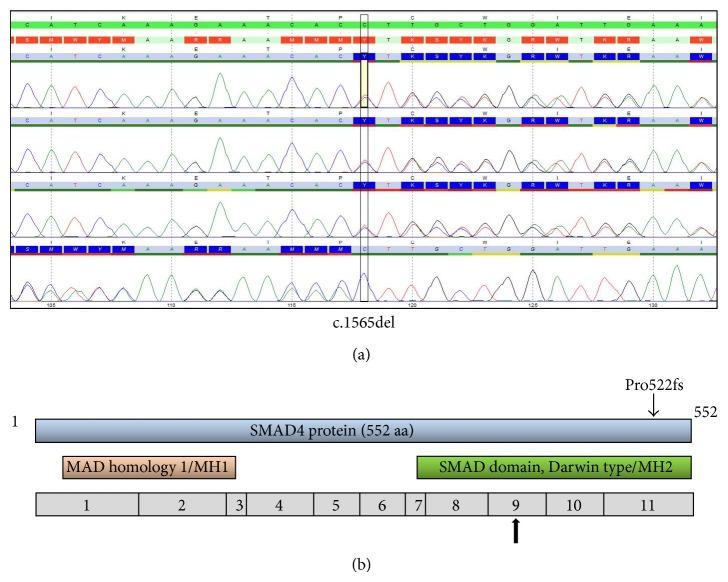This screenshot has width=728, height=582.
Task: Select exon 4 box in gene diagram
Action: click(x=280, y=504)
